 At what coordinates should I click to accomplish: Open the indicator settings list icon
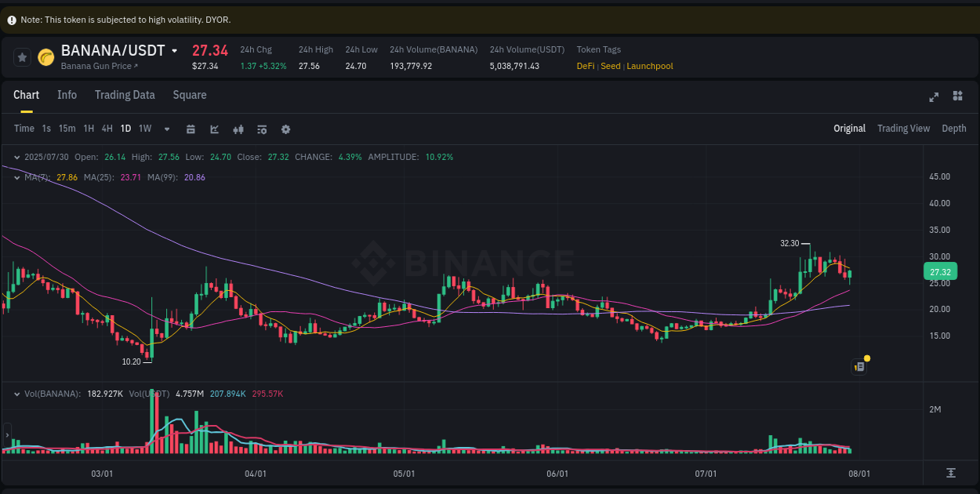click(x=261, y=129)
